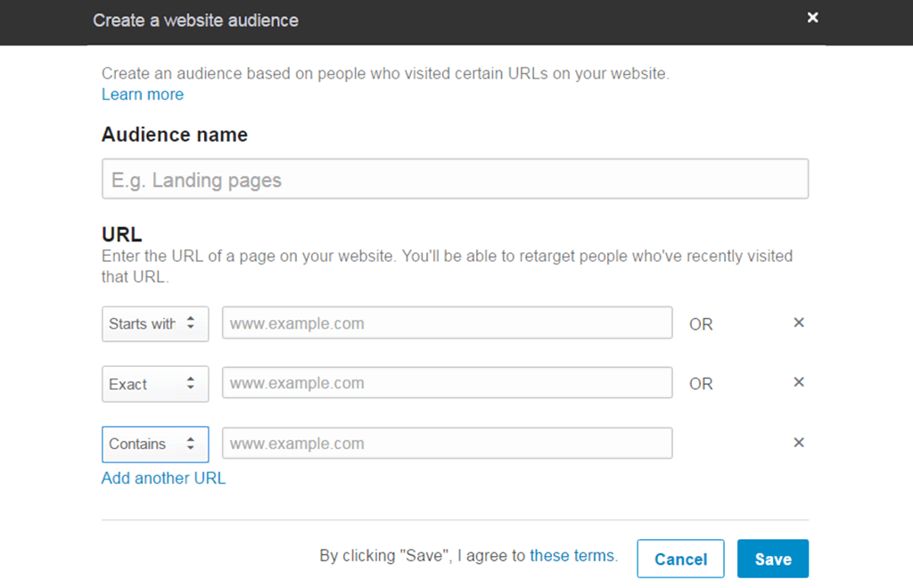
Task: Click the Add another URL link
Action: (163, 478)
